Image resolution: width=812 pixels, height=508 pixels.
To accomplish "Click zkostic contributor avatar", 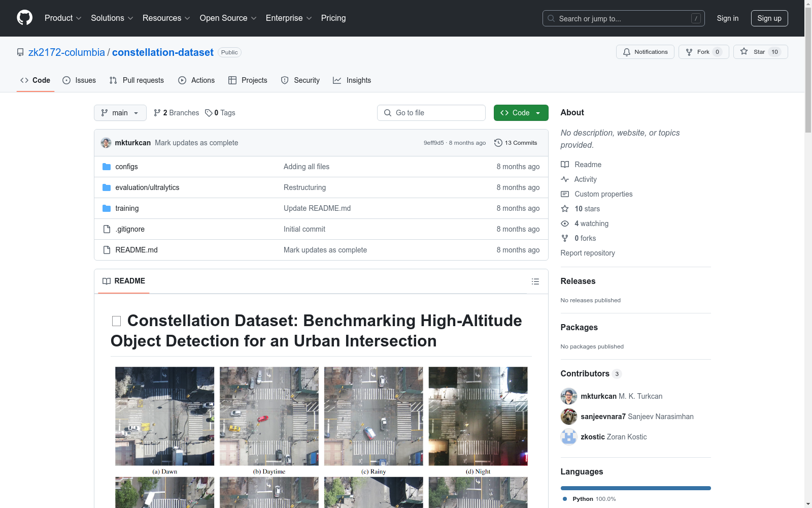I will [569, 437].
